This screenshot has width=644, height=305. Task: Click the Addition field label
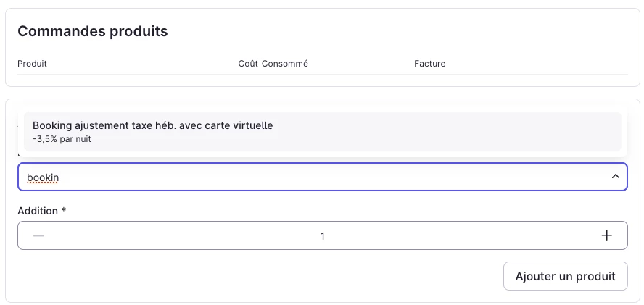[x=37, y=211]
